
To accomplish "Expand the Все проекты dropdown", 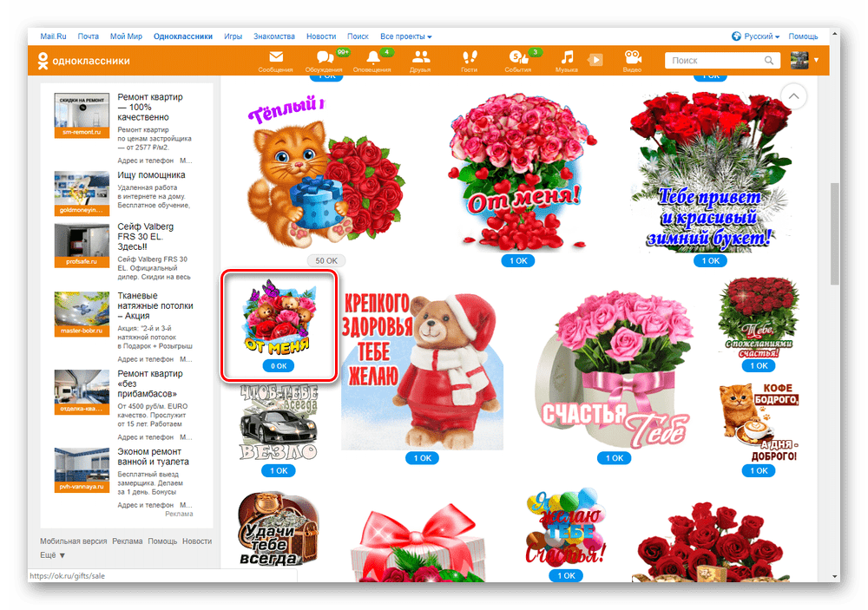I will (405, 36).
